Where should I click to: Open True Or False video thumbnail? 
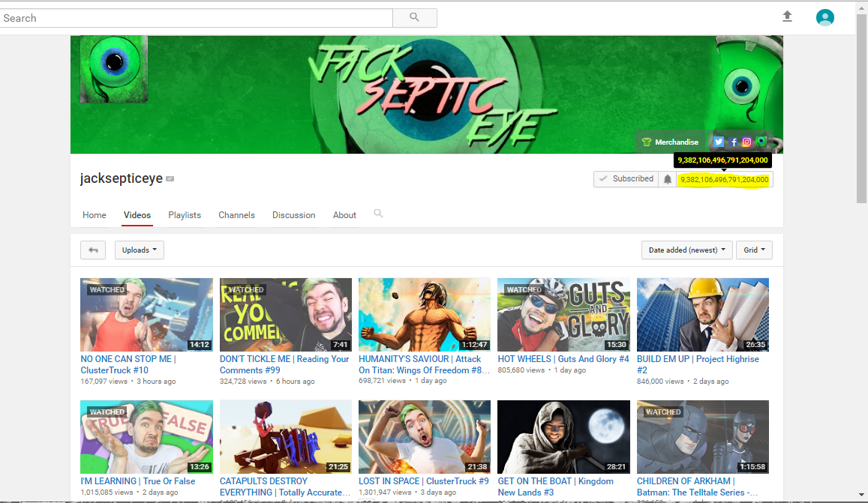[147, 436]
